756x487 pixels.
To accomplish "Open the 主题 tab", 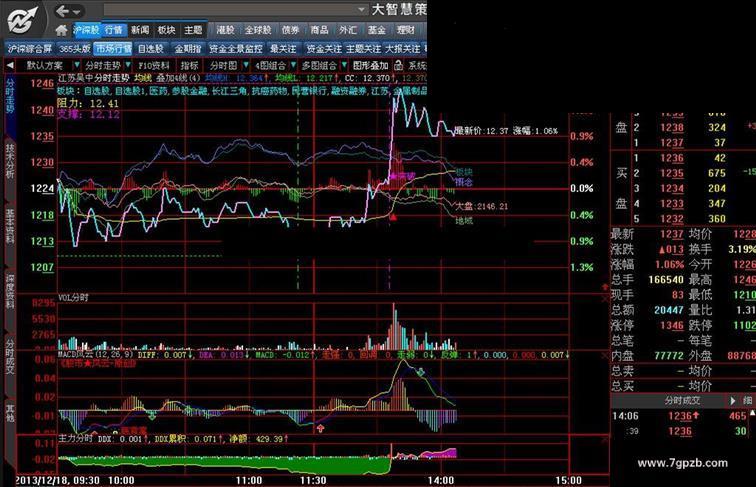I will pyautogui.click(x=193, y=30).
